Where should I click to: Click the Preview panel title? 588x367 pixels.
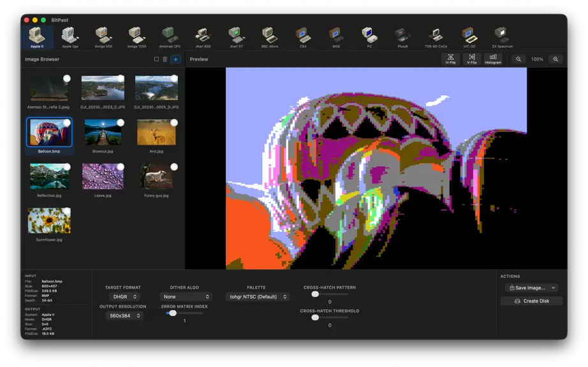coord(199,59)
